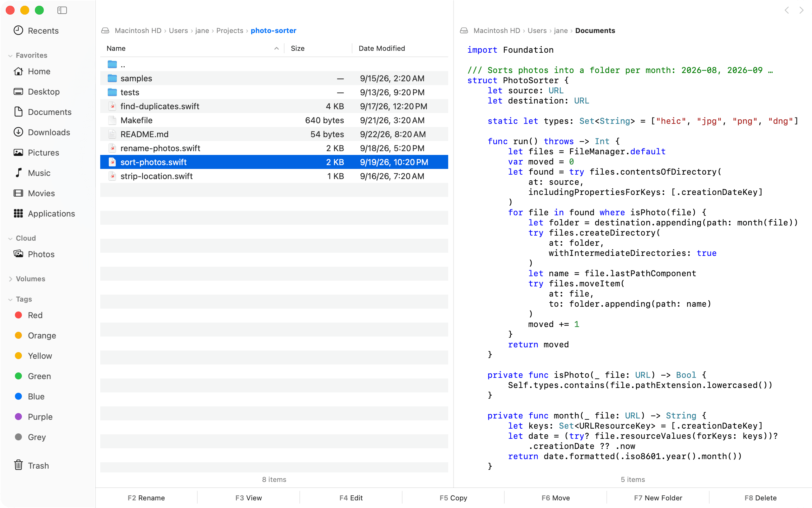
Task: Click 'struct PhotoSorter {' line in preview
Action: (518, 80)
